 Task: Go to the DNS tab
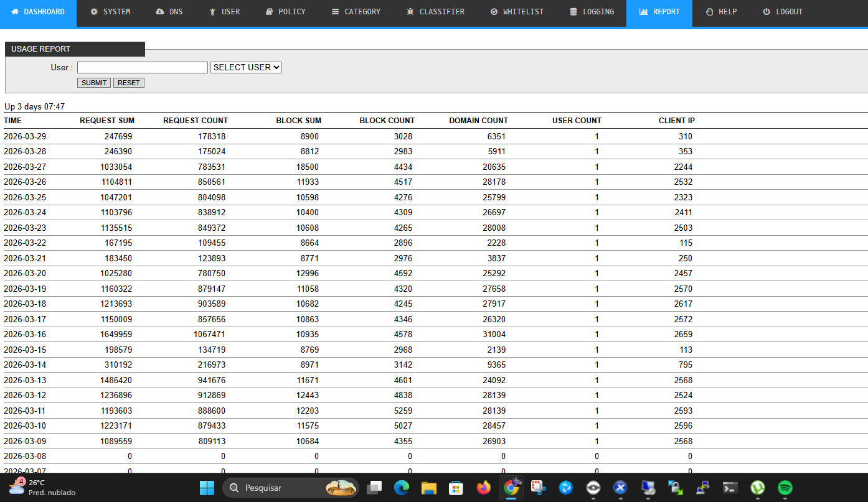pyautogui.click(x=169, y=12)
